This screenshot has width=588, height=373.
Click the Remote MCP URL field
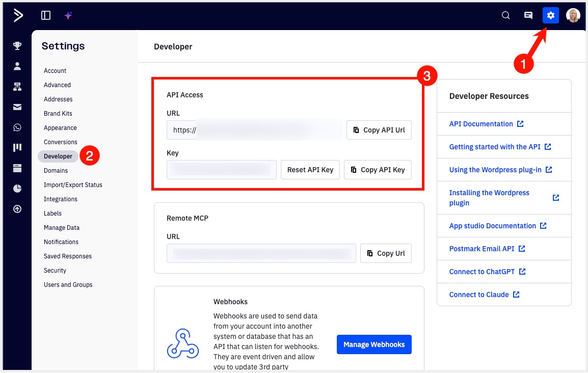pos(261,253)
